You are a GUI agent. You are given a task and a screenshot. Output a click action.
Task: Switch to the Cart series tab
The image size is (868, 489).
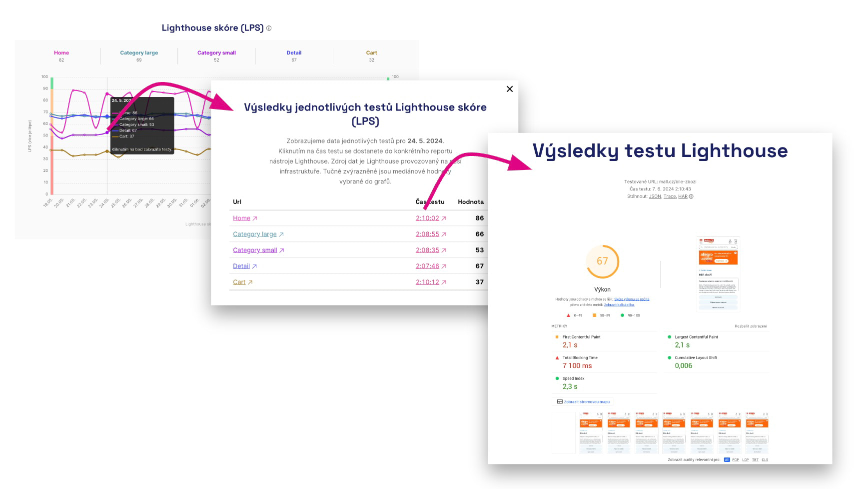(x=371, y=53)
